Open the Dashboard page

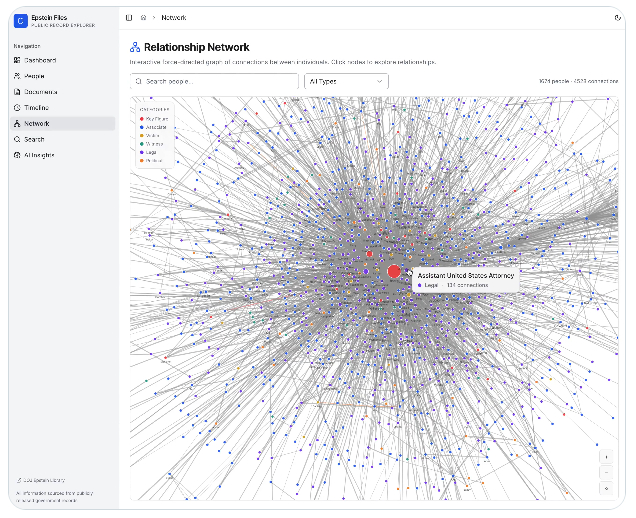[x=36, y=60]
